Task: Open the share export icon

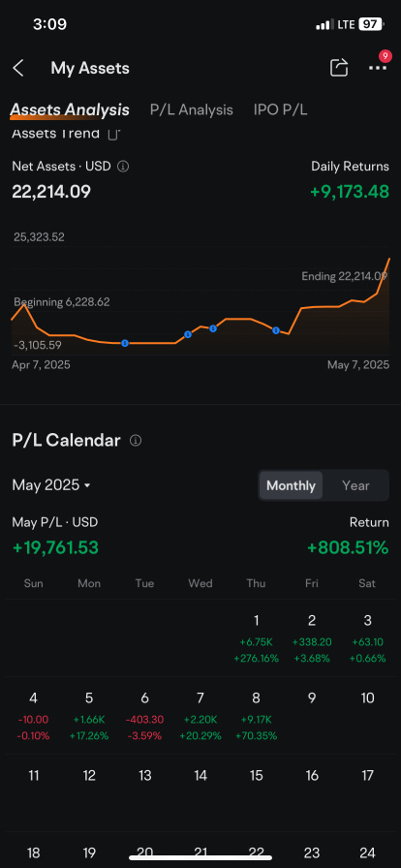Action: (x=339, y=68)
